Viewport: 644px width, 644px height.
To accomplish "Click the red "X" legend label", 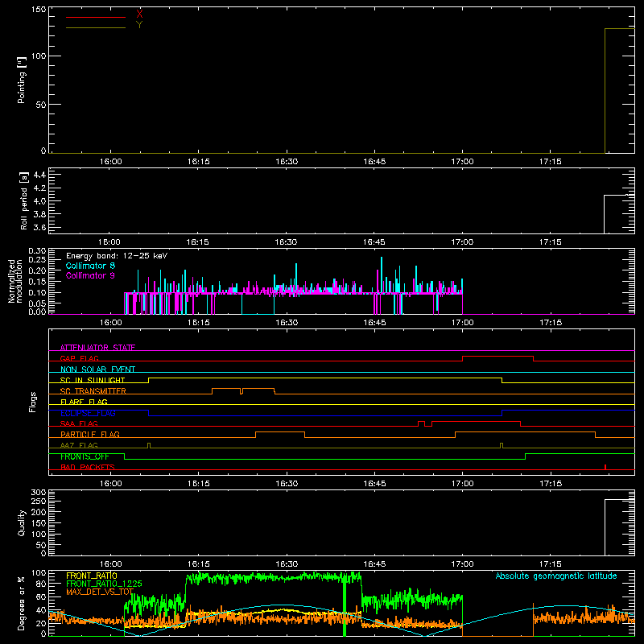I will (139, 14).
